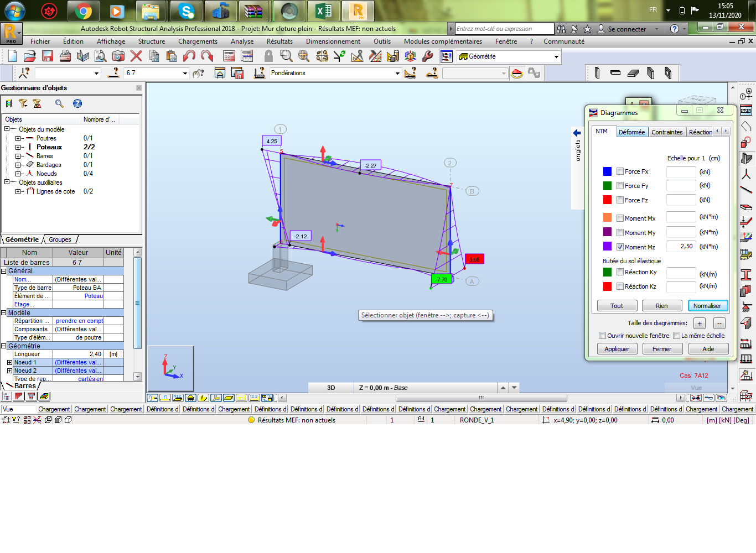Click the blue back arrow above onglets

pyautogui.click(x=577, y=133)
